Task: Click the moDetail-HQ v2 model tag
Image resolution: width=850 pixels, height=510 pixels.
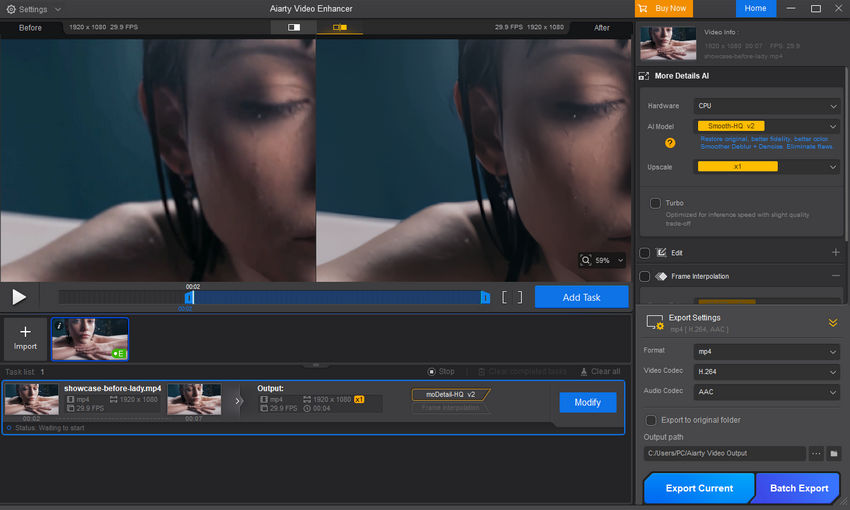Action: click(450, 394)
